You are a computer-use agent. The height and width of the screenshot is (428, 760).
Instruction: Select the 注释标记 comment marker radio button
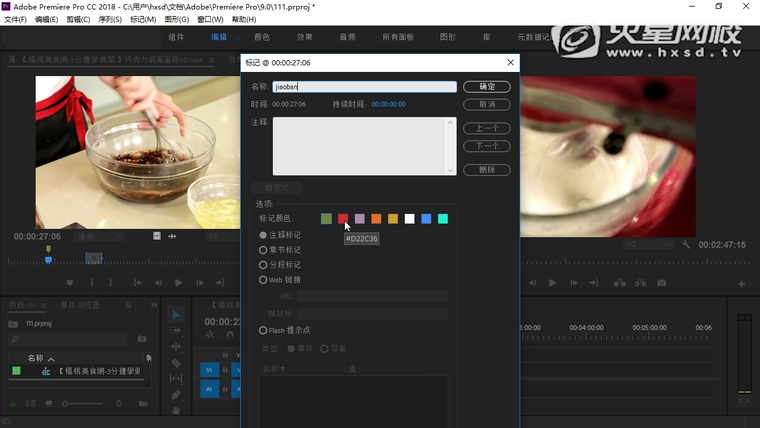click(264, 235)
